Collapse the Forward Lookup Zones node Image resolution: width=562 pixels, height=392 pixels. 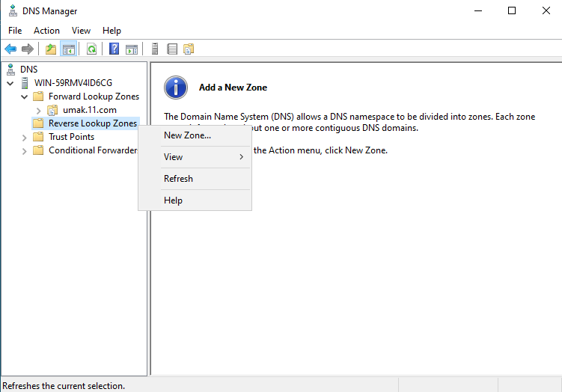point(25,97)
